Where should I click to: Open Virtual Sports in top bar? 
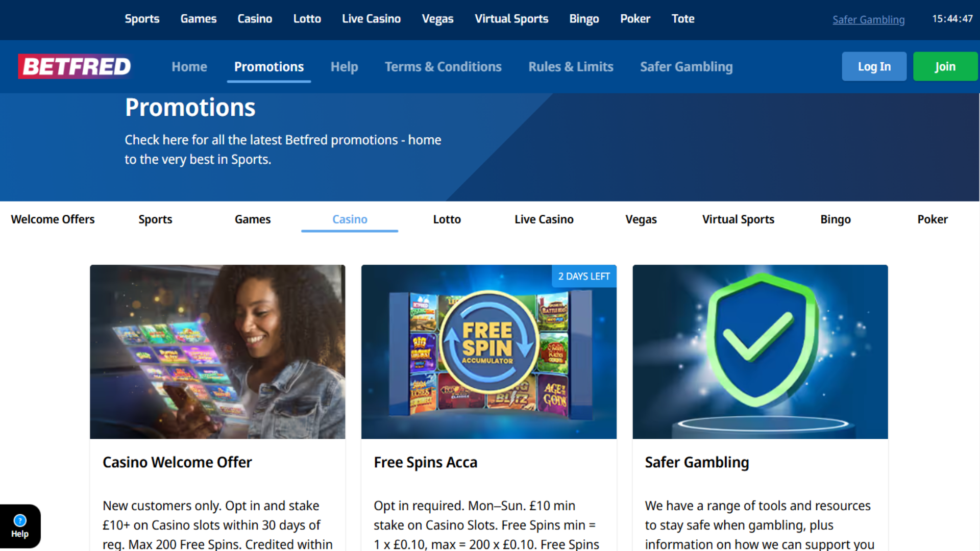pyautogui.click(x=511, y=19)
